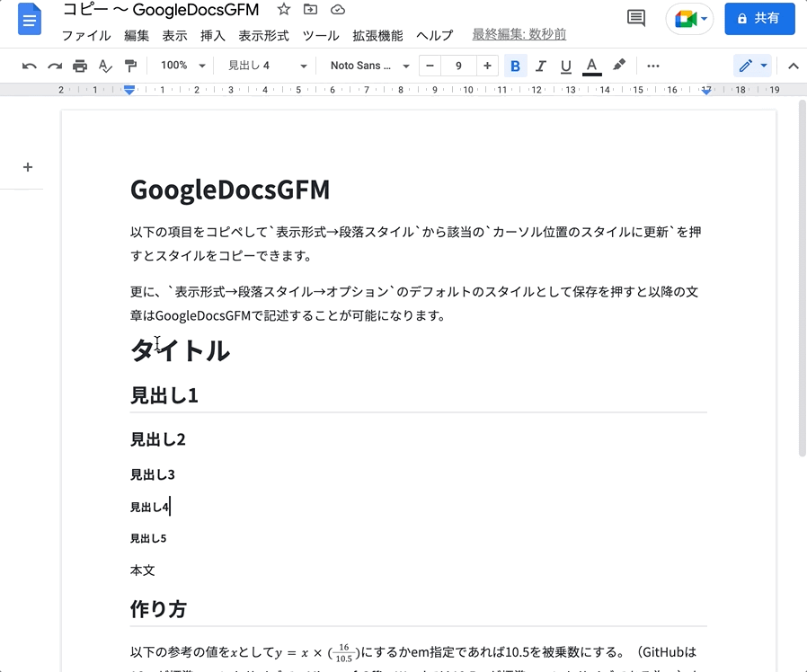
Task: Open the 100% zoom dropdown
Action: click(x=182, y=66)
